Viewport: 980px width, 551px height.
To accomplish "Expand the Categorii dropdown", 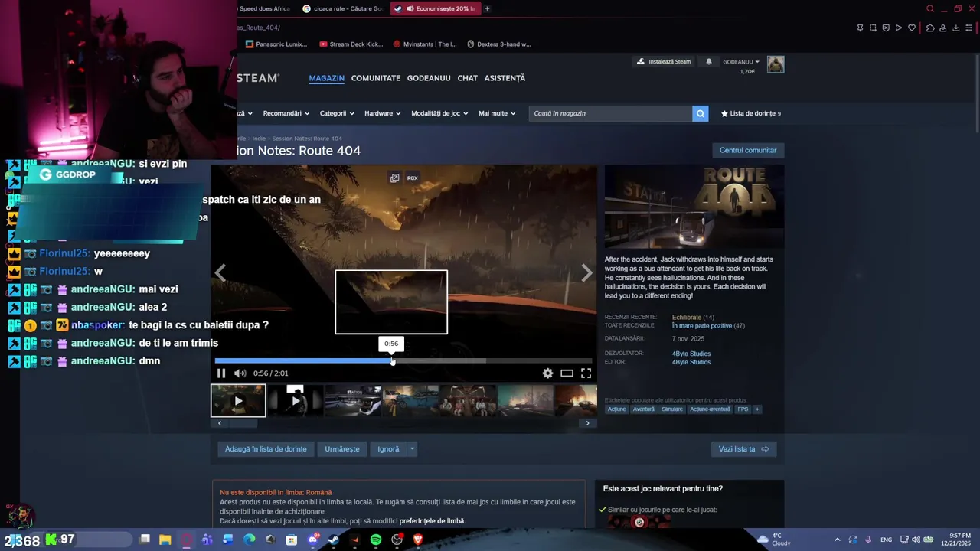I will pos(337,113).
